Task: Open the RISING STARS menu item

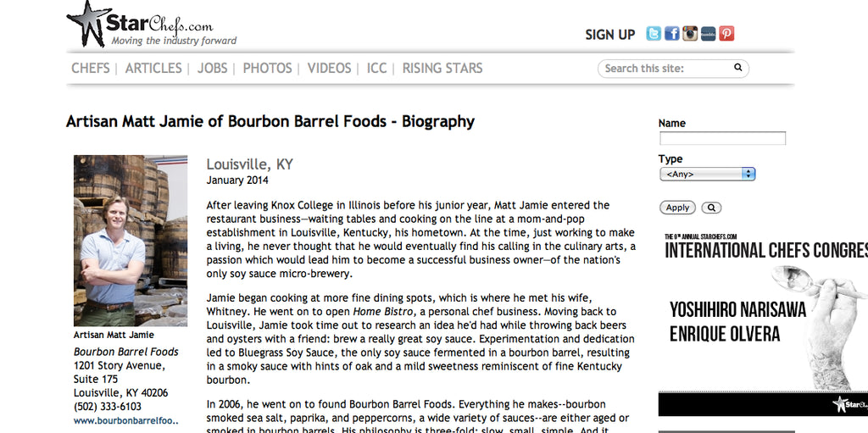Action: [x=442, y=68]
